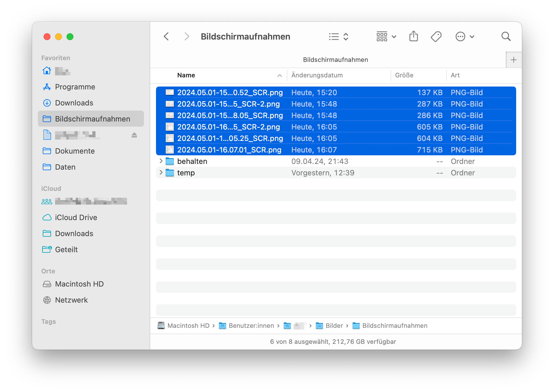
Task: Open Programme in Favoriten sidebar
Action: pos(75,87)
